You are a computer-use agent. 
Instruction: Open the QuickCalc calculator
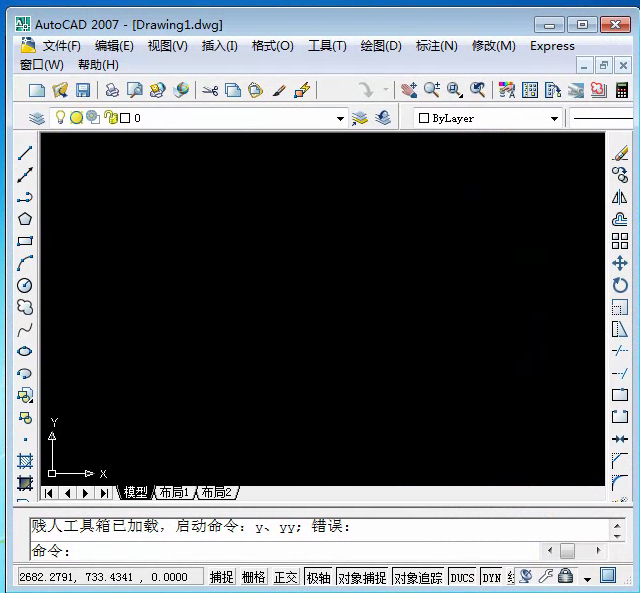click(x=622, y=90)
